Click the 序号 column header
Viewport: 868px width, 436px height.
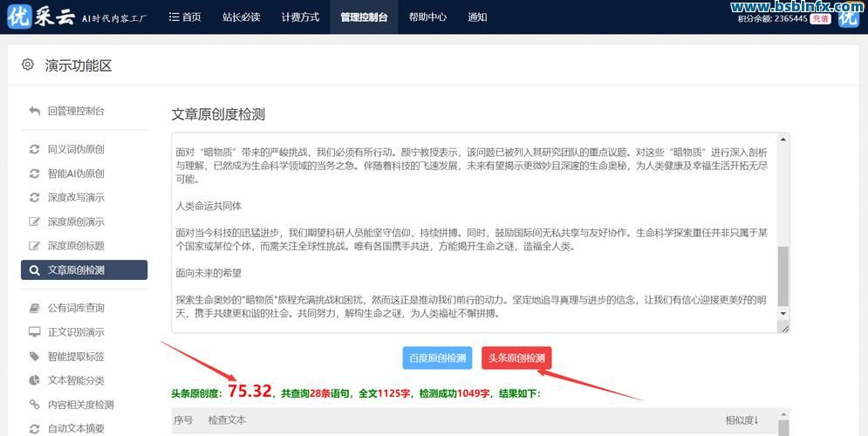click(x=183, y=420)
